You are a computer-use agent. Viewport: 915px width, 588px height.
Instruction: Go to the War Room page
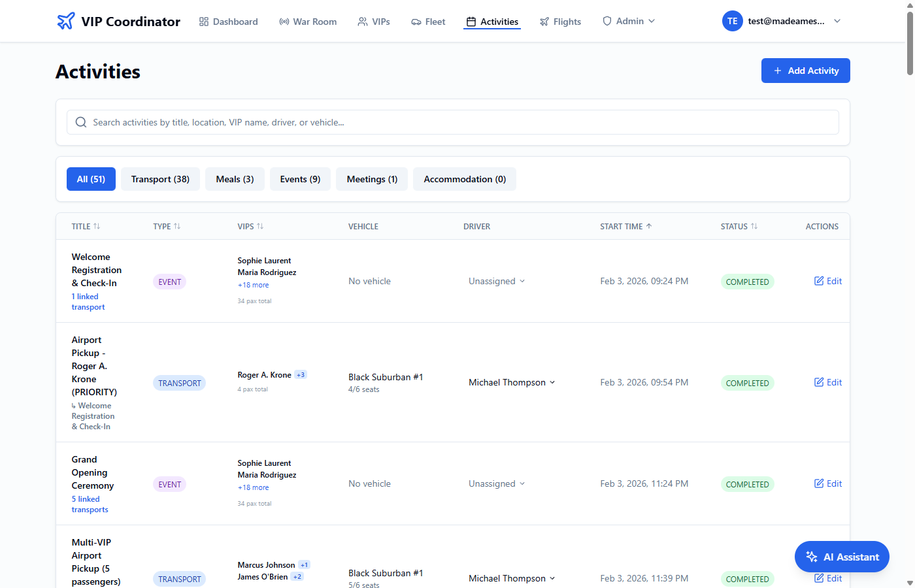pos(308,22)
